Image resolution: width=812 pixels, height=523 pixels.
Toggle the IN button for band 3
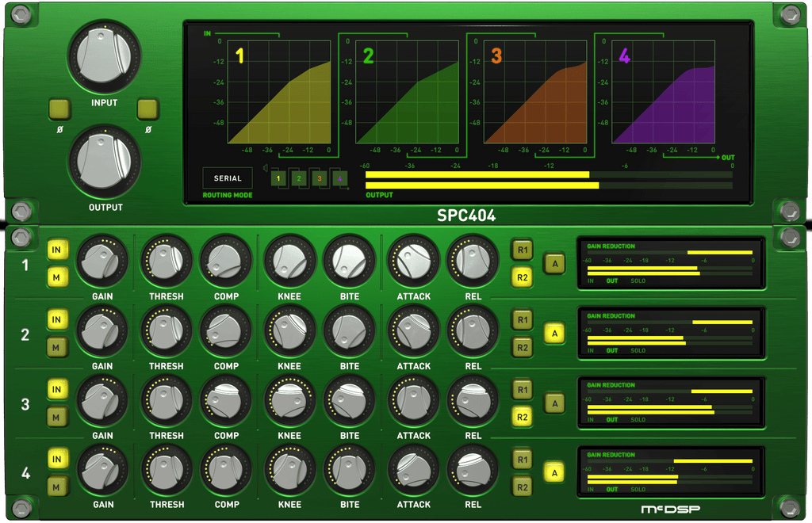[57, 390]
